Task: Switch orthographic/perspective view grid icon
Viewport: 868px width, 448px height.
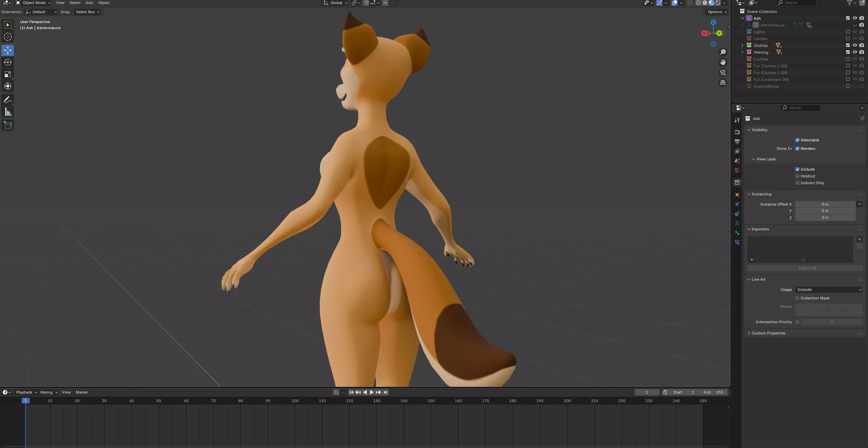Action: point(723,83)
